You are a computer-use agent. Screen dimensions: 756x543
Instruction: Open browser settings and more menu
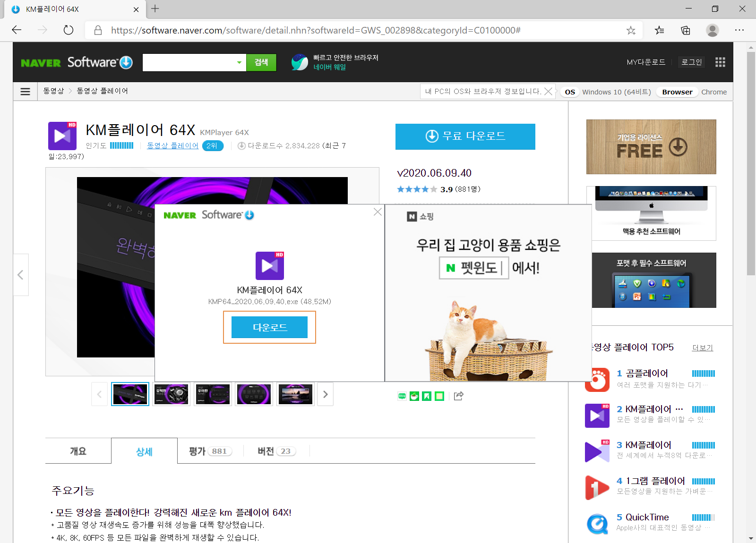click(739, 30)
